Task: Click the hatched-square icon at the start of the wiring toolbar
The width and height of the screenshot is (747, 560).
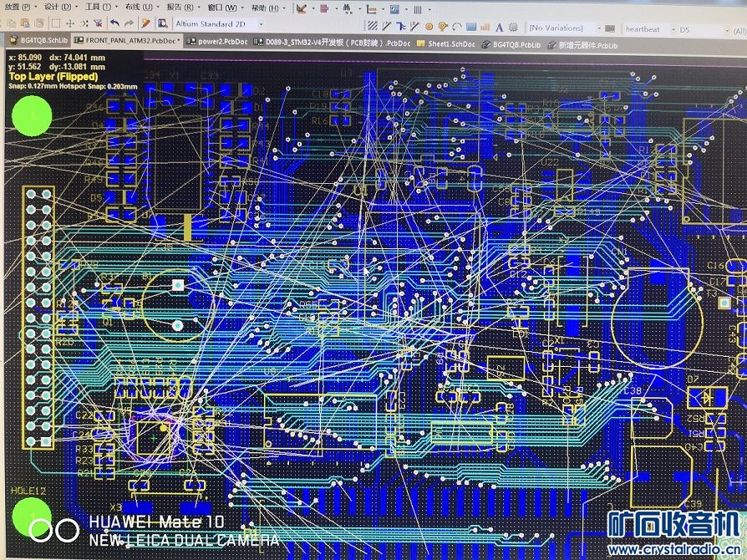Action: coord(373,26)
